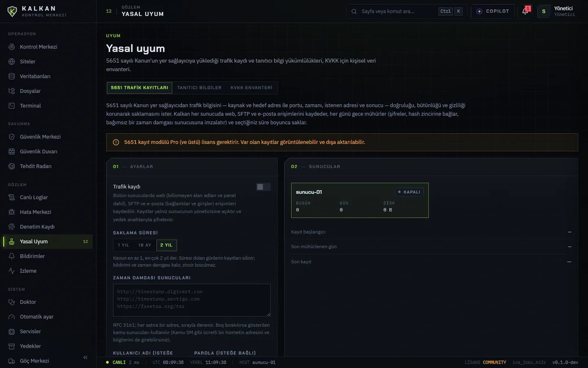Open Tehdit Radarı icon

coord(11,166)
